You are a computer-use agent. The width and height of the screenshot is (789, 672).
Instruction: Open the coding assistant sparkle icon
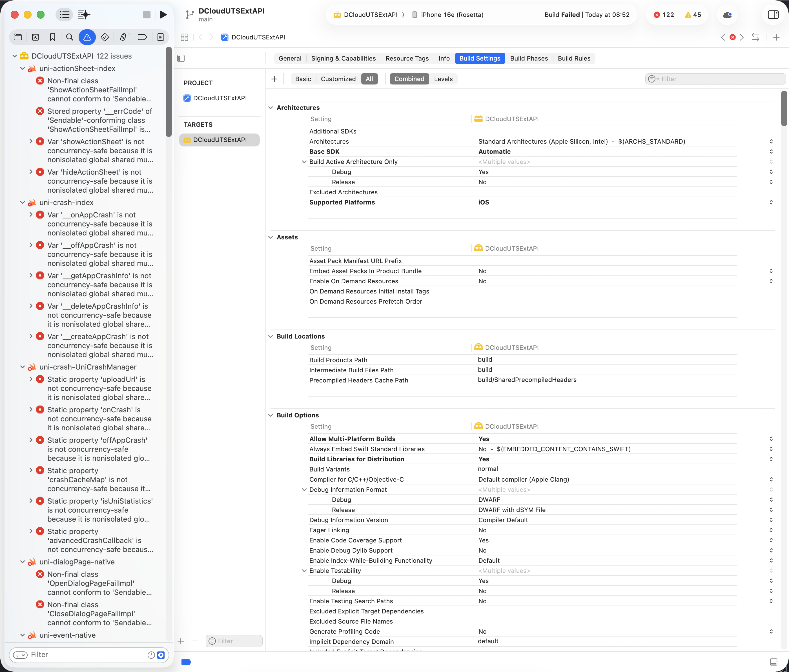coord(84,15)
